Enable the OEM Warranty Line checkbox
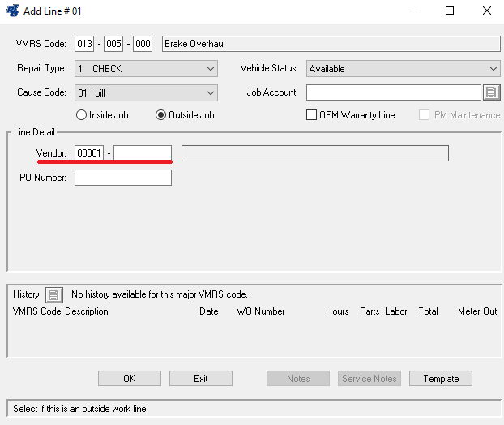This screenshot has height=425, width=504. pyautogui.click(x=311, y=115)
